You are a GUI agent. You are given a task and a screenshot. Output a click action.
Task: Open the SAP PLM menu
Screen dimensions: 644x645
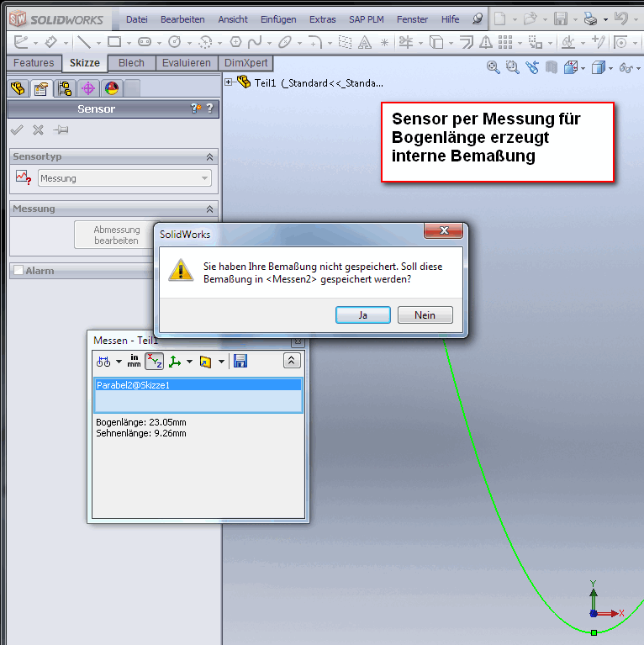pyautogui.click(x=367, y=19)
